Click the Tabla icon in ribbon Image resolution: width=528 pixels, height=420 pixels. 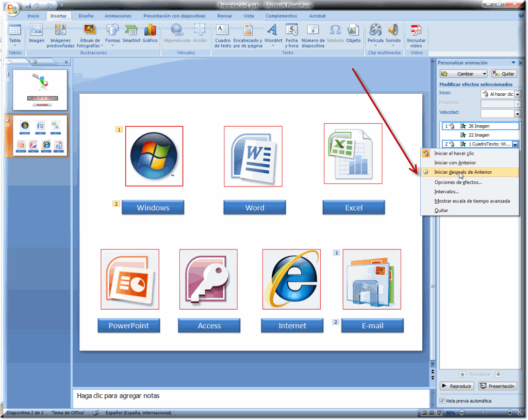[x=15, y=32]
